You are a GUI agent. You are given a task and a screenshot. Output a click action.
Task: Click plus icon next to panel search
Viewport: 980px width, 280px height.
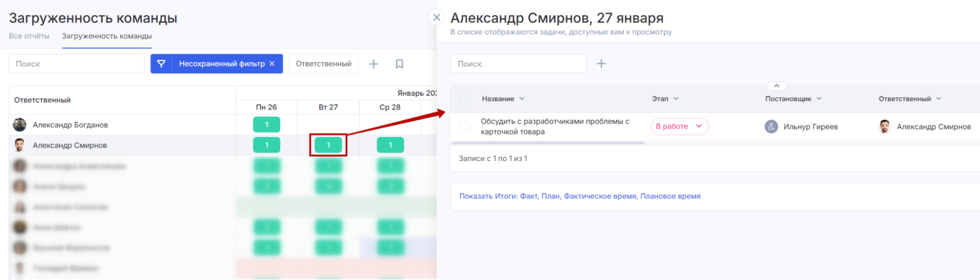point(601,64)
